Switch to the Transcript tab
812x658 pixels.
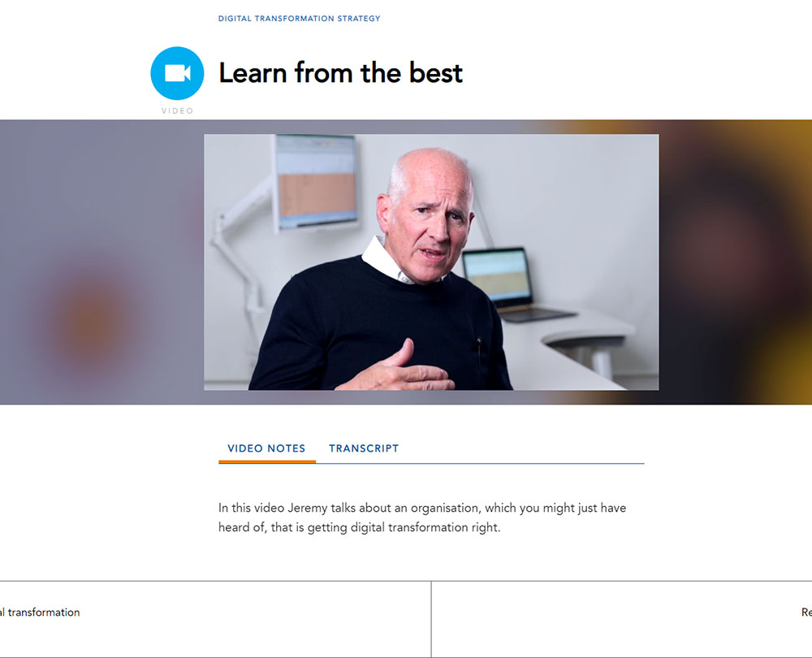click(364, 448)
